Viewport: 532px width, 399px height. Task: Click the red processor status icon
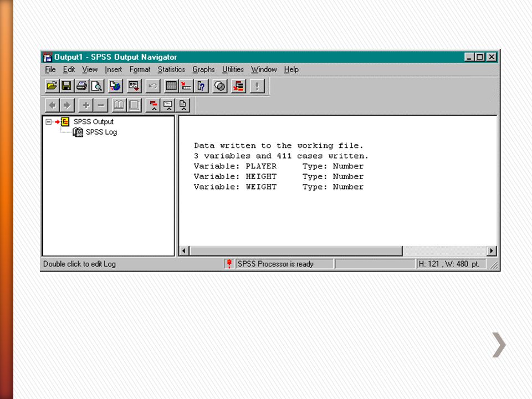(229, 264)
